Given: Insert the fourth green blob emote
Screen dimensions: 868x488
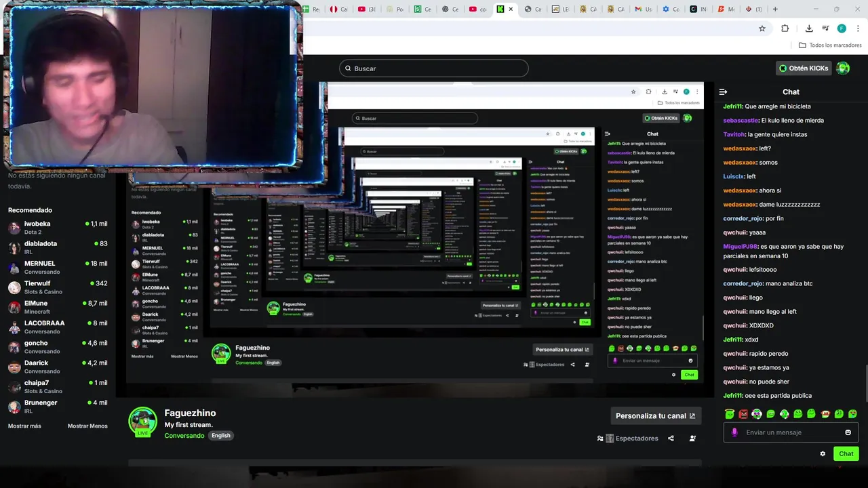Looking at the screenshot, I should coord(770,413).
